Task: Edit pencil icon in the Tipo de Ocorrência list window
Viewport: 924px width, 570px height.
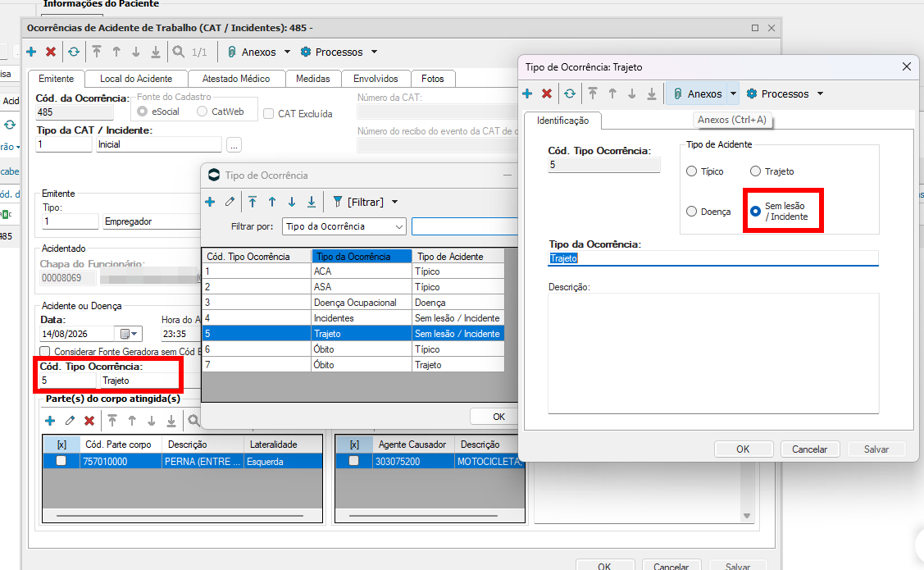Action: pyautogui.click(x=230, y=203)
